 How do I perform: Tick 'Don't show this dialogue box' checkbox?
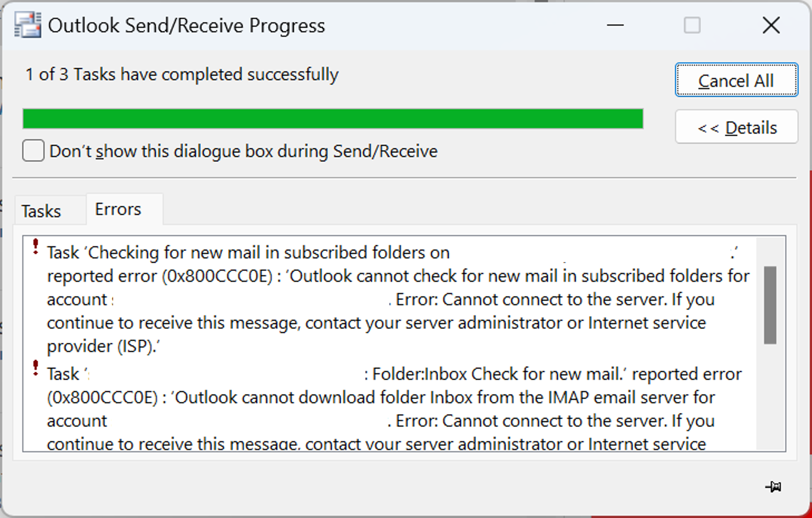click(x=33, y=151)
